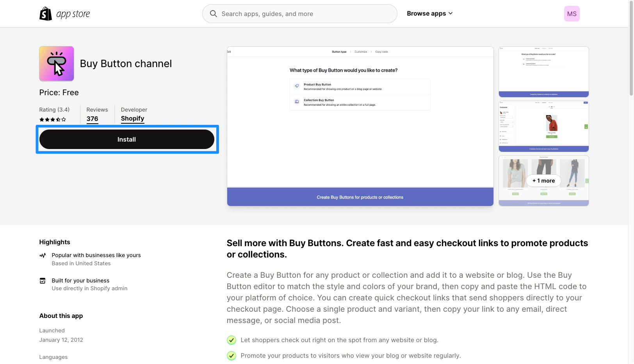Open the 376 reviews link

(x=92, y=119)
